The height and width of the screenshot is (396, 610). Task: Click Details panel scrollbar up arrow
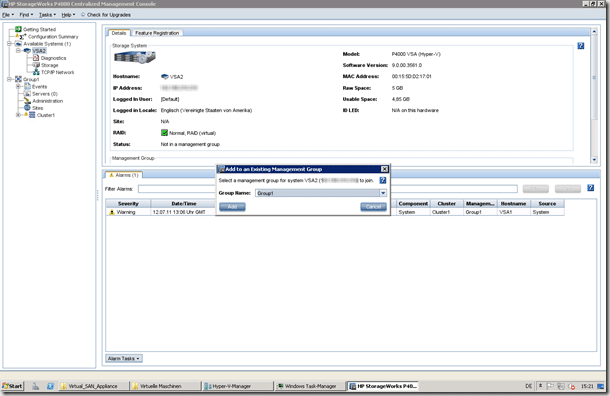point(594,31)
